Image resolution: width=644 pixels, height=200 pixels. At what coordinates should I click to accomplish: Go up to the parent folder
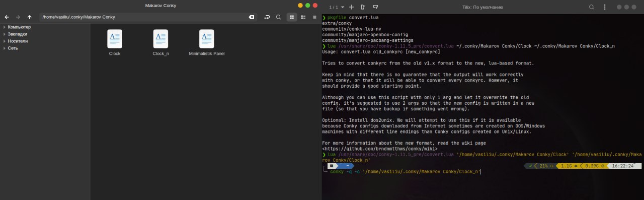30,17
